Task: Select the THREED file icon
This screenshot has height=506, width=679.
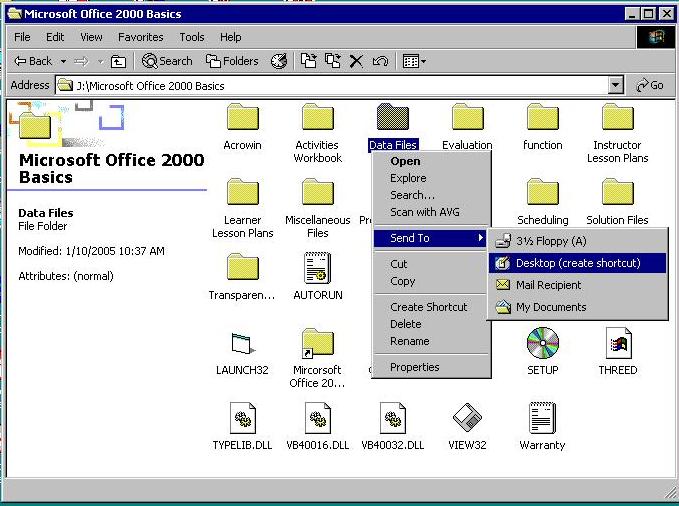Action: tap(618, 343)
